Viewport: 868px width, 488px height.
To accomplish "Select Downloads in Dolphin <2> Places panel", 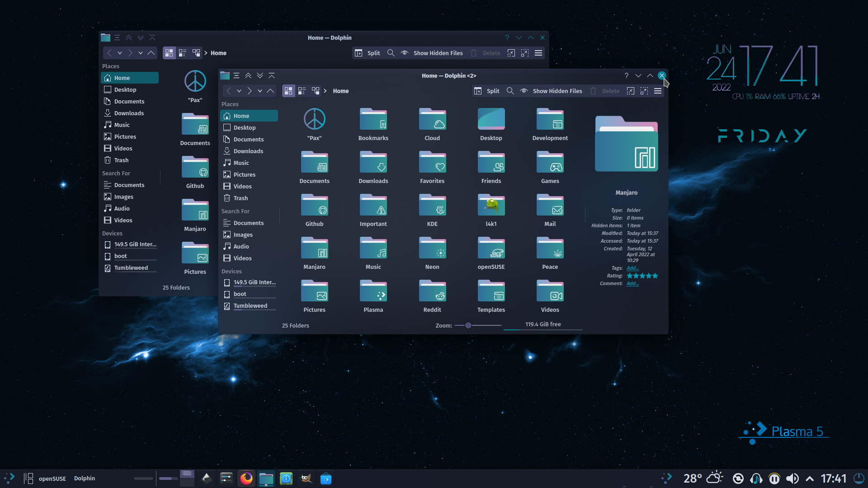I will [249, 151].
